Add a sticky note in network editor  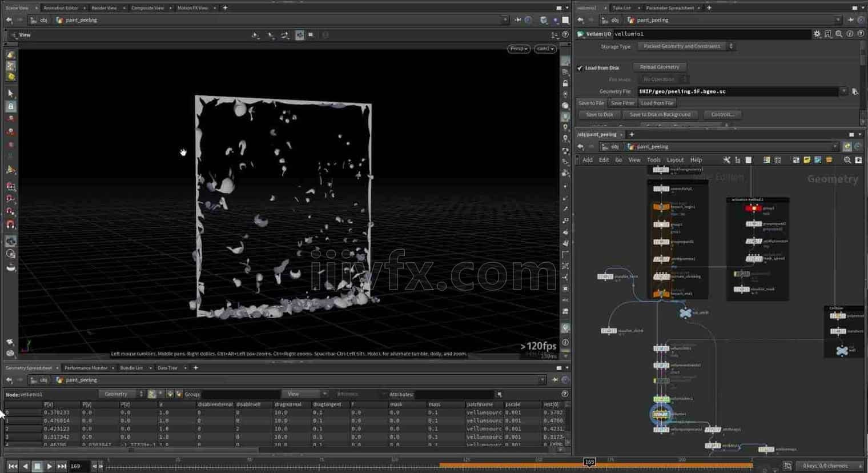pos(807,160)
